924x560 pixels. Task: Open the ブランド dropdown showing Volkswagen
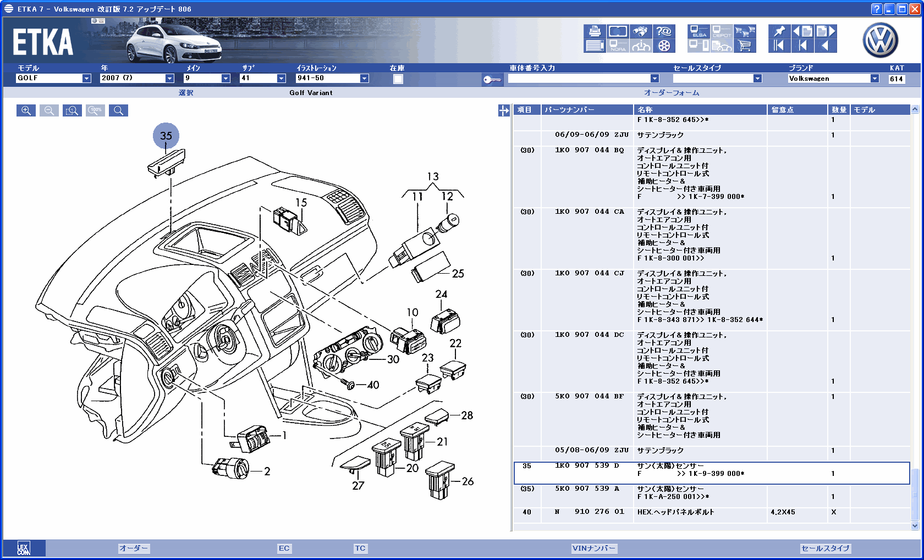875,79
